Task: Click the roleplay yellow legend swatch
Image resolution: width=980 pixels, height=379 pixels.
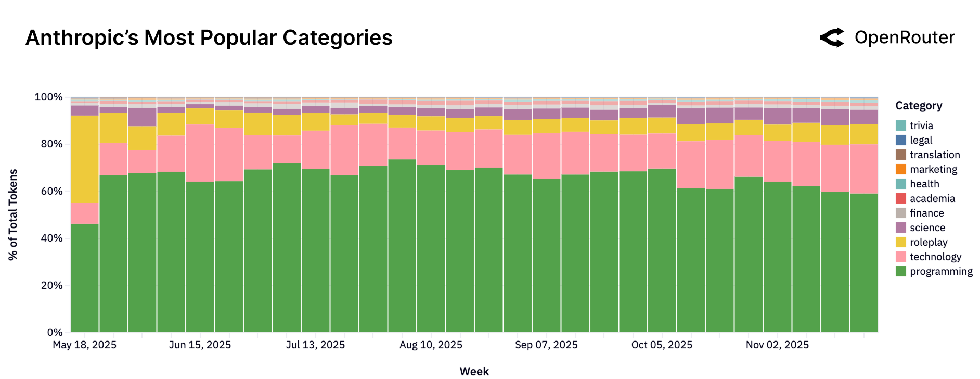Action: [901, 242]
